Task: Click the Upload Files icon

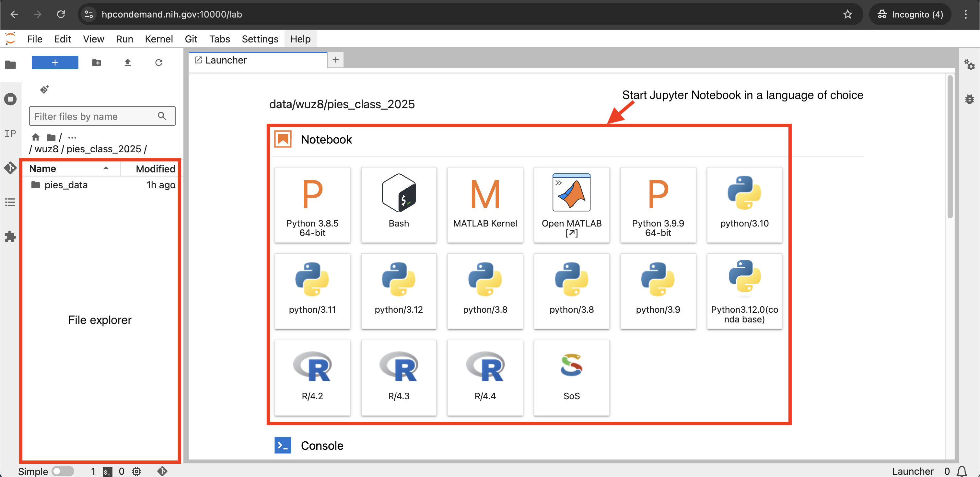Action: [127, 63]
